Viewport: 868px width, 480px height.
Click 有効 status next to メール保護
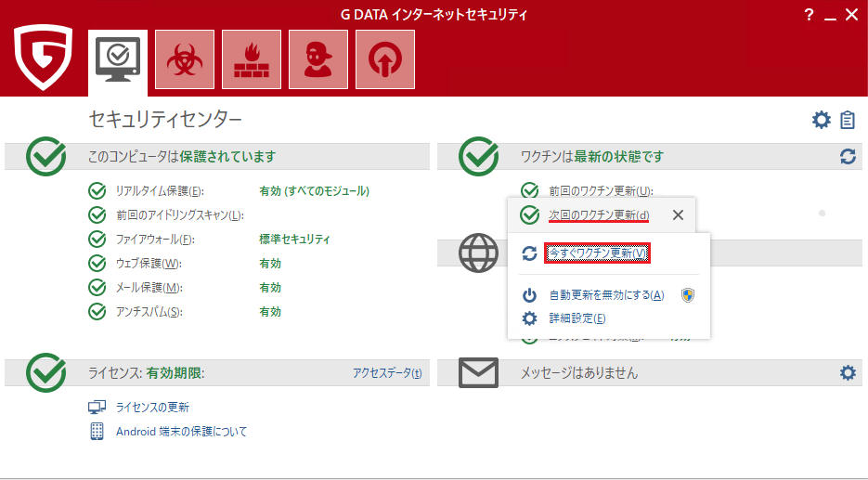pos(270,287)
